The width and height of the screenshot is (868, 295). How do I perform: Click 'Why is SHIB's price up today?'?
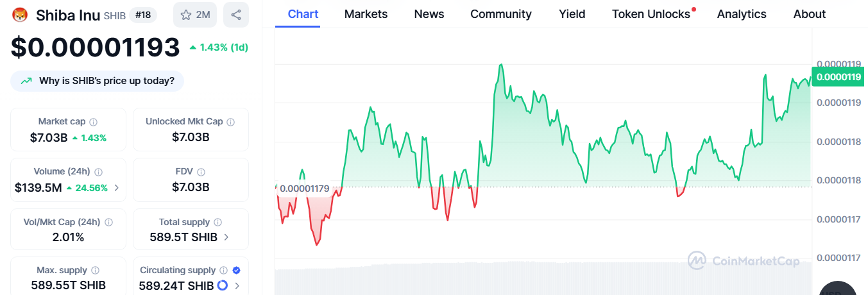pyautogui.click(x=97, y=81)
